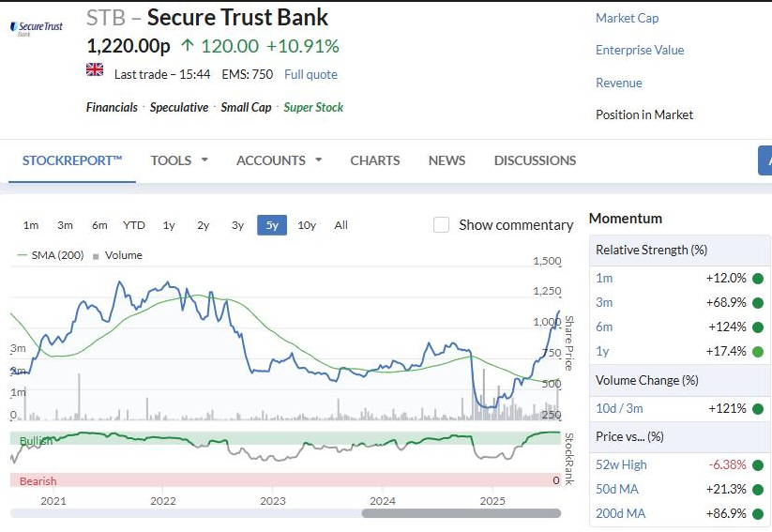Click the 2023 x-axis label
Viewport: 772px width, 532px height.
pyautogui.click(x=273, y=501)
